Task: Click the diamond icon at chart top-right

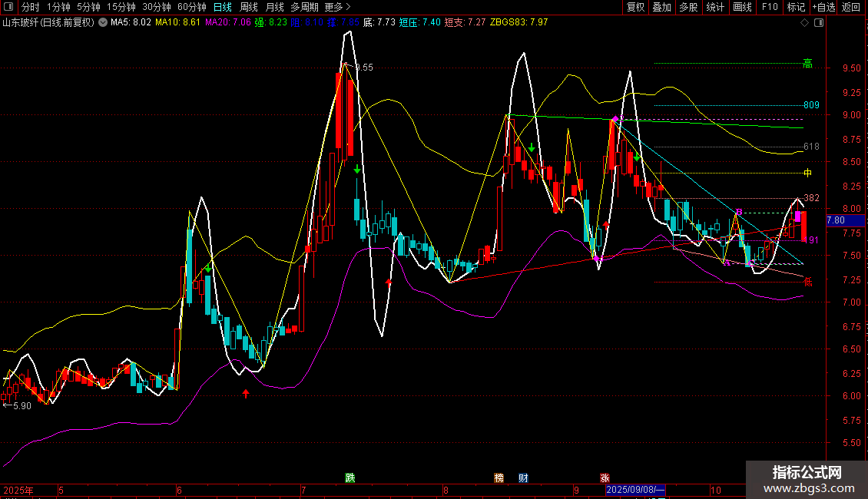Action: point(804,23)
